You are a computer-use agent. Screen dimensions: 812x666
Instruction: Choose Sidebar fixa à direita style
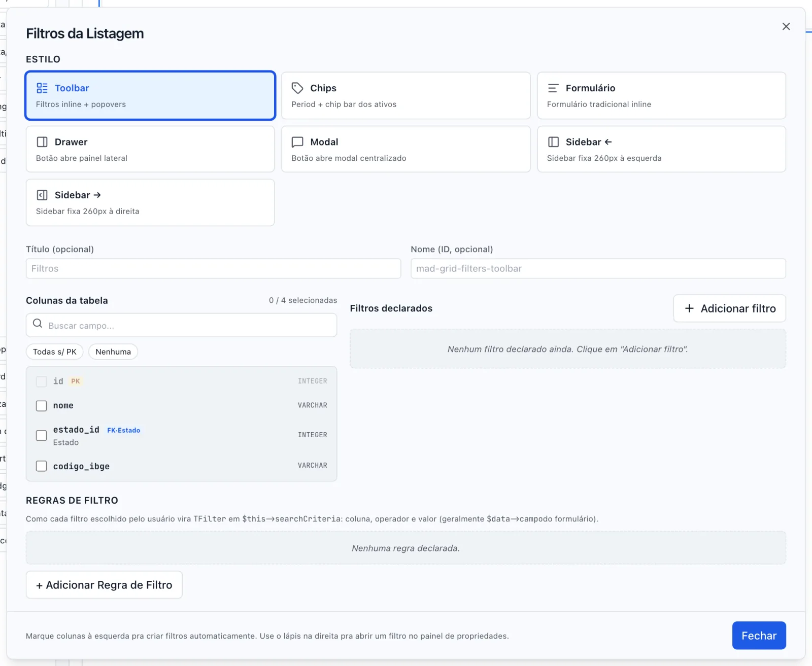(x=150, y=202)
